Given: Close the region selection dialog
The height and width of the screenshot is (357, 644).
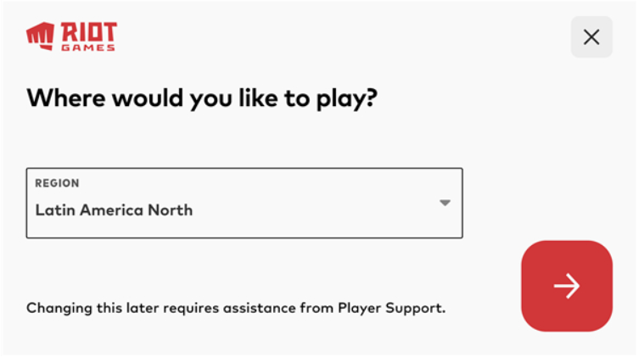Looking at the screenshot, I should (x=591, y=37).
